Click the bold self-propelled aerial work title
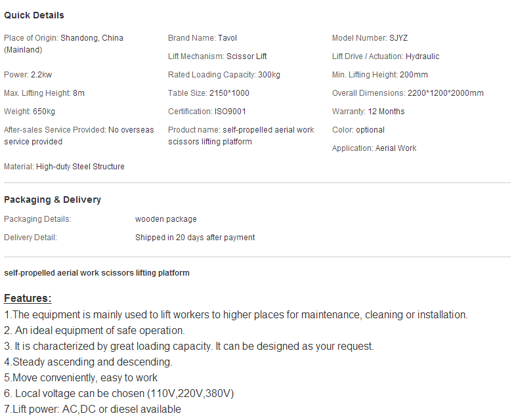 click(96, 273)
